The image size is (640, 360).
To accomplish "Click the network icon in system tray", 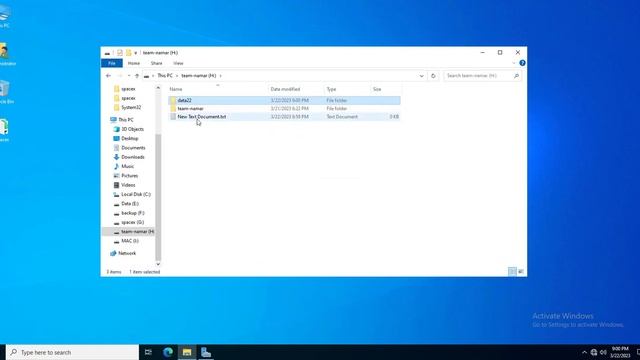I will [594, 352].
